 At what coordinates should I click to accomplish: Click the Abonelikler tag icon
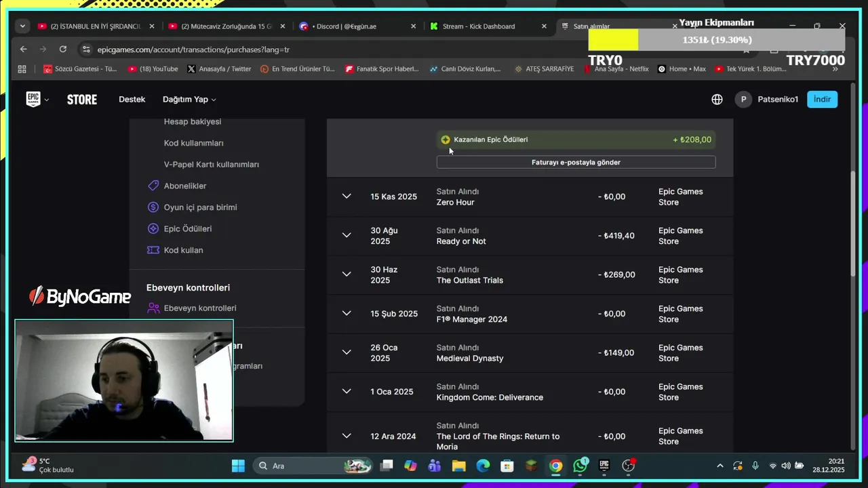[x=153, y=186]
